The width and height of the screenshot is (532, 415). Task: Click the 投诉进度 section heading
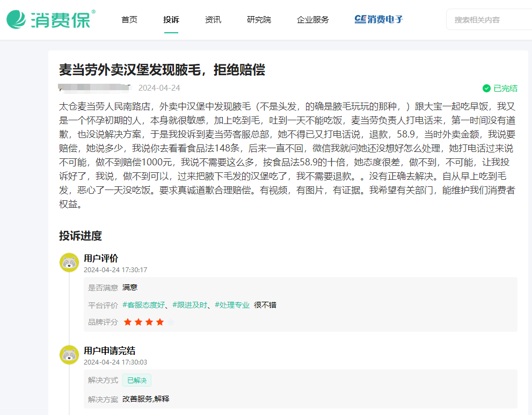click(81, 236)
